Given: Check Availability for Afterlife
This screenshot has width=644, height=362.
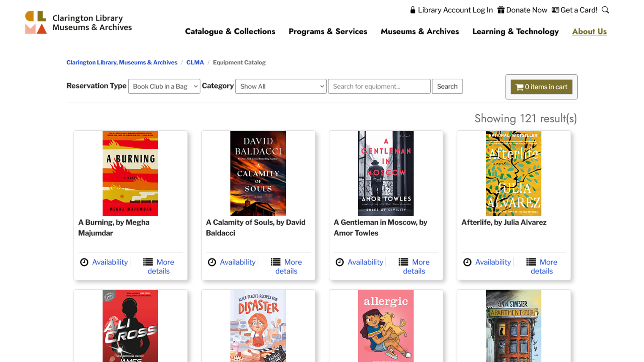Looking at the screenshot, I should click(x=493, y=262).
